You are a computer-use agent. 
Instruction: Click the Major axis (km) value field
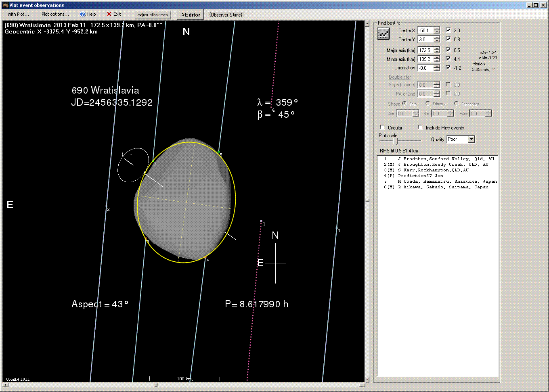coord(425,50)
